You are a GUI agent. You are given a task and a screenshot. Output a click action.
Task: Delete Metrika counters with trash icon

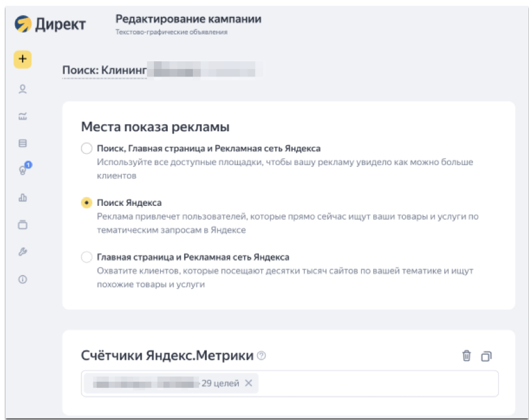click(x=467, y=355)
